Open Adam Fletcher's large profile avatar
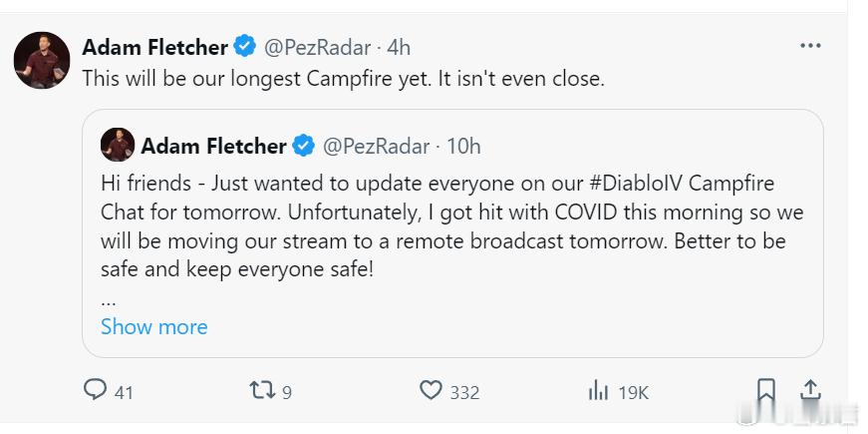This screenshot has width=868, height=434. pos(42,61)
